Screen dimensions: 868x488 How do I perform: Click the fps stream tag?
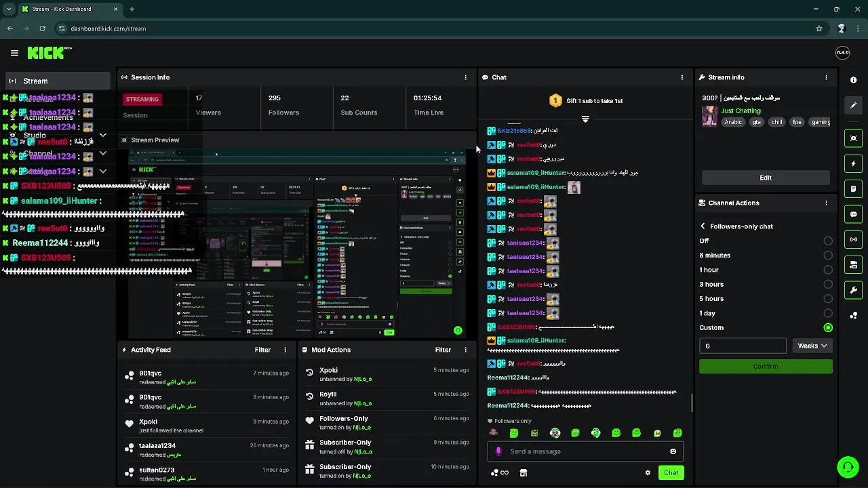click(797, 122)
